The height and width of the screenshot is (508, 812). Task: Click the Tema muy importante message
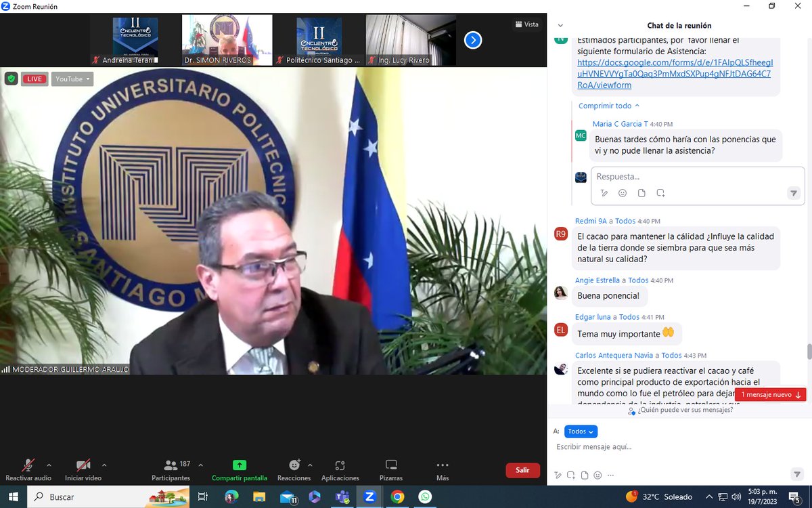click(x=626, y=333)
